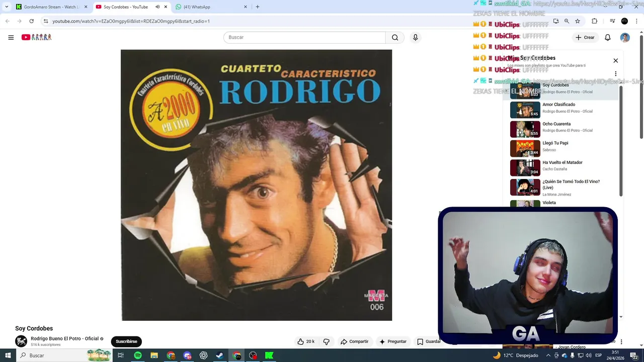Open playlist more options menu

615,74
